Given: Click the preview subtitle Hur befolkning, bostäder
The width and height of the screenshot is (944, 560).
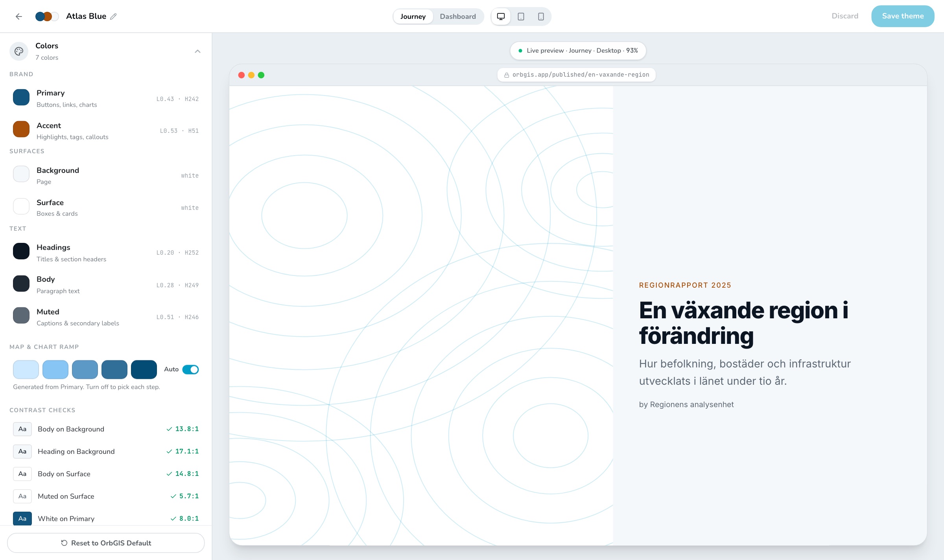Looking at the screenshot, I should (745, 372).
